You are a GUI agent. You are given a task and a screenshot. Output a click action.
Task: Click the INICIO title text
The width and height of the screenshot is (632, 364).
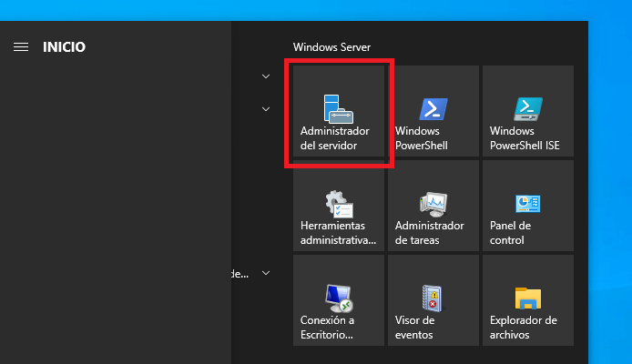(x=64, y=47)
